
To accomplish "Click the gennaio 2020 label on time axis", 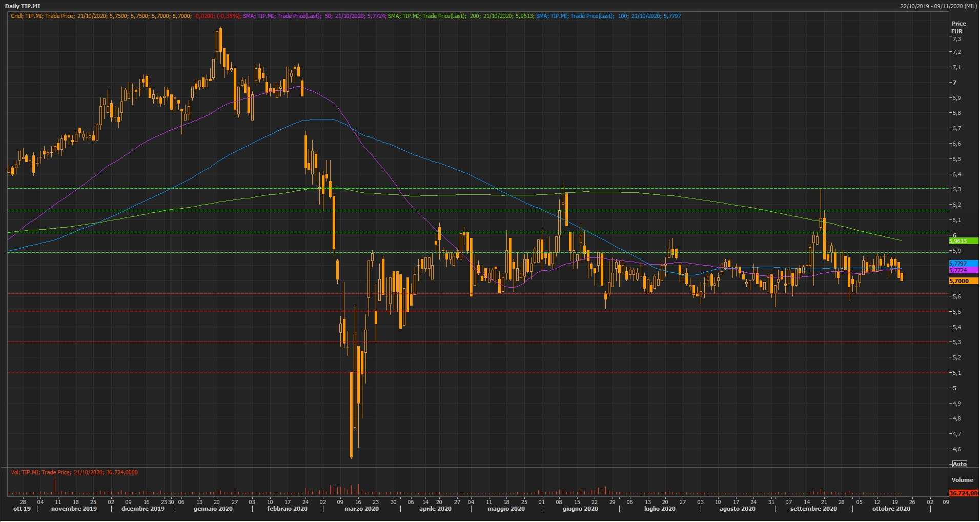I will [213, 509].
